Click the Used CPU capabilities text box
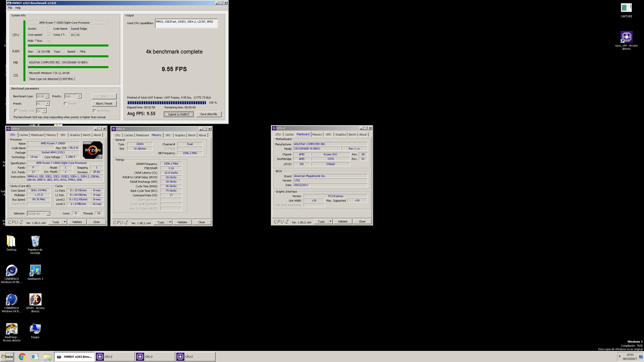This screenshot has height=362, width=644. 186,23
